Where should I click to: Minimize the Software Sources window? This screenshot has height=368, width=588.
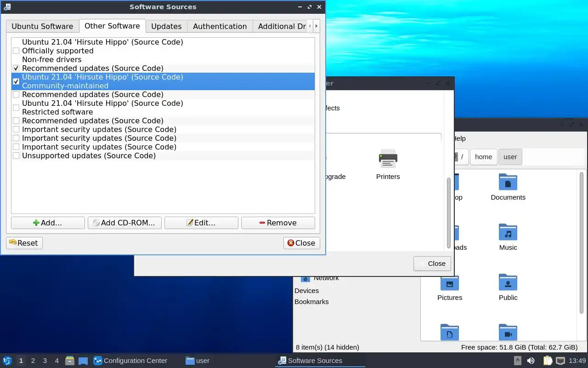[300, 7]
